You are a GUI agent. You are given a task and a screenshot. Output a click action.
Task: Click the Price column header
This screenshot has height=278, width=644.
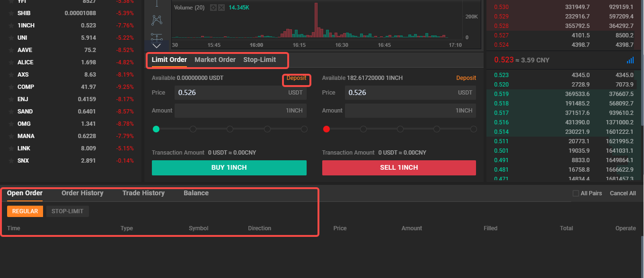click(340, 228)
